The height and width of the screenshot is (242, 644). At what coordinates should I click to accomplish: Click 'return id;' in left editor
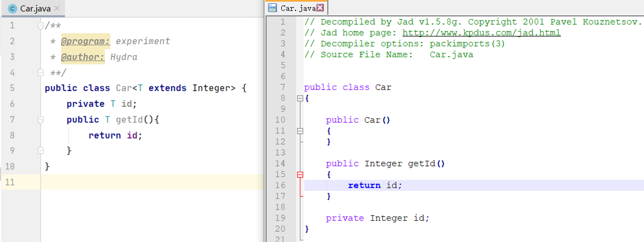[x=115, y=135]
